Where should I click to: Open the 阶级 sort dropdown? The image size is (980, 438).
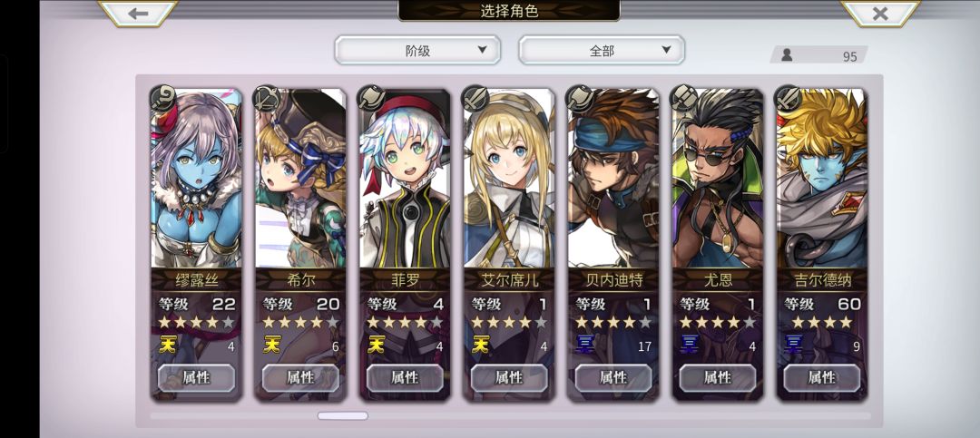click(x=417, y=50)
